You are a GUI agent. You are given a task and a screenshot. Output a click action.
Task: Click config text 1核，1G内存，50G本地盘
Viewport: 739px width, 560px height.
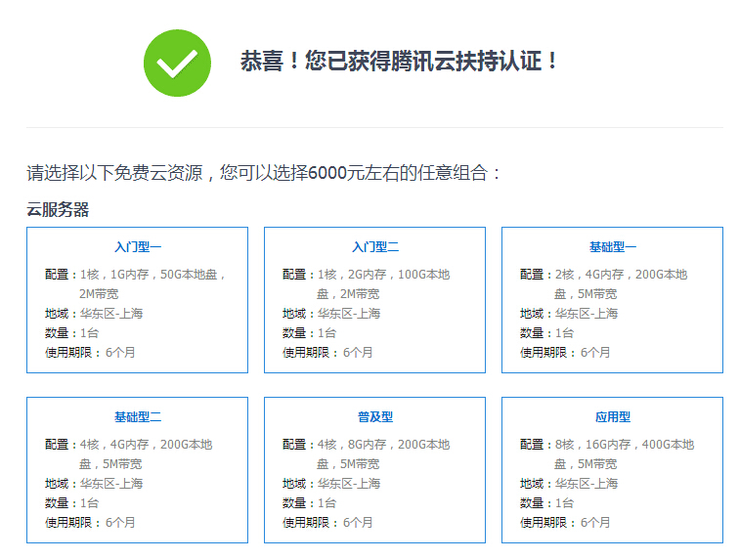pyautogui.click(x=152, y=275)
